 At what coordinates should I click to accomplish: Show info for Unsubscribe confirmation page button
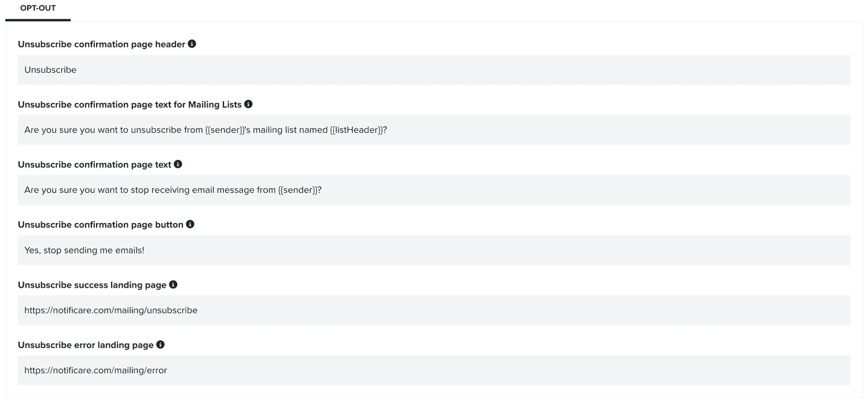190,224
